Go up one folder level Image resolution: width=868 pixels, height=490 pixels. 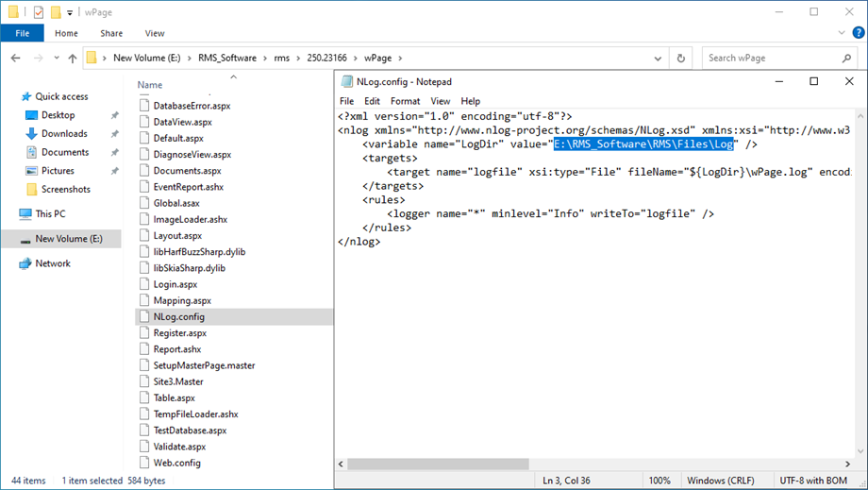click(x=73, y=58)
